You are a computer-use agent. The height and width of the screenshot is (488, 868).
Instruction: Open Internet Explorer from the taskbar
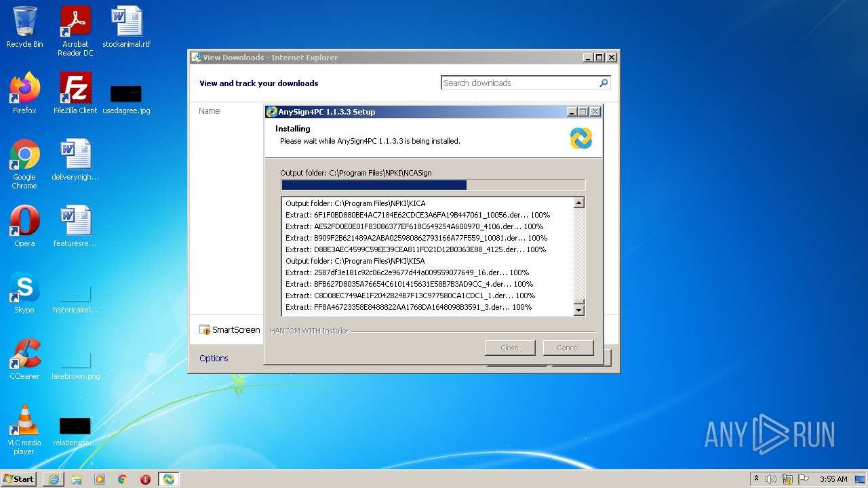click(54, 479)
